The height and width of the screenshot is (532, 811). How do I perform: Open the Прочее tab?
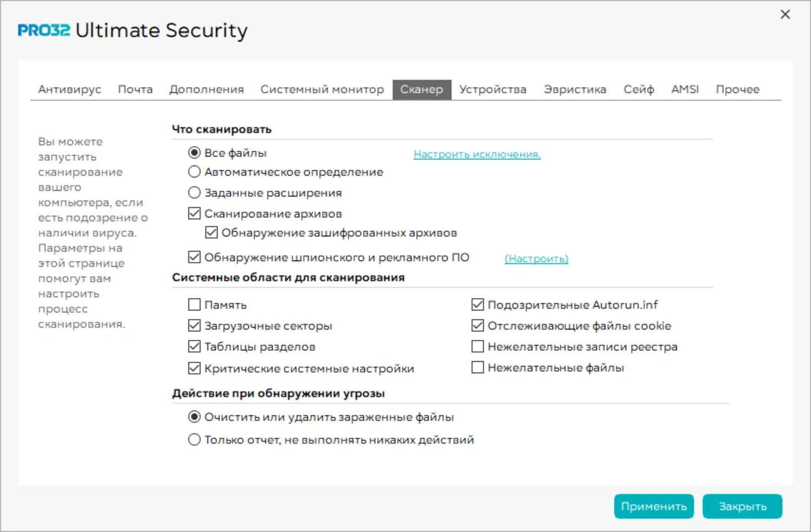pos(737,89)
